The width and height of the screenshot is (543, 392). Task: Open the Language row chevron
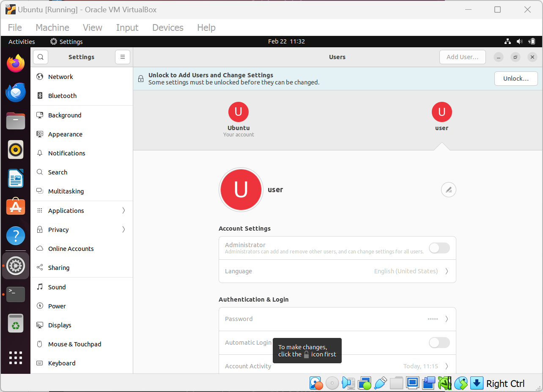tap(447, 271)
